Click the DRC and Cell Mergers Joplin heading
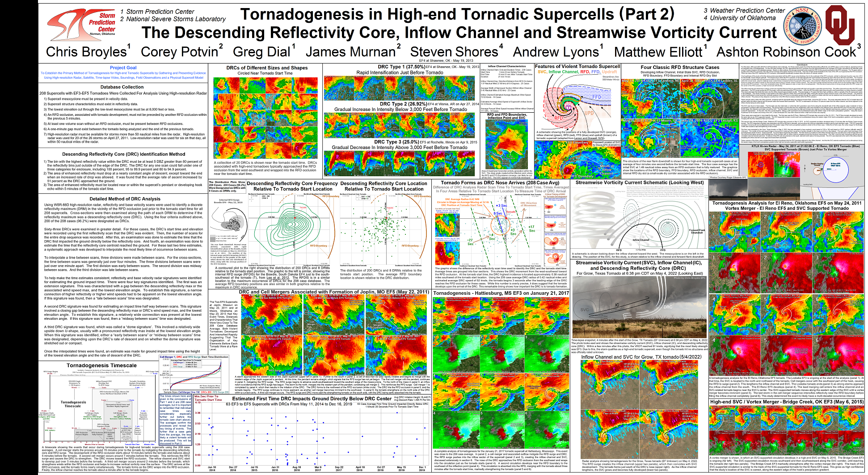The image size is (868, 475). (334, 292)
